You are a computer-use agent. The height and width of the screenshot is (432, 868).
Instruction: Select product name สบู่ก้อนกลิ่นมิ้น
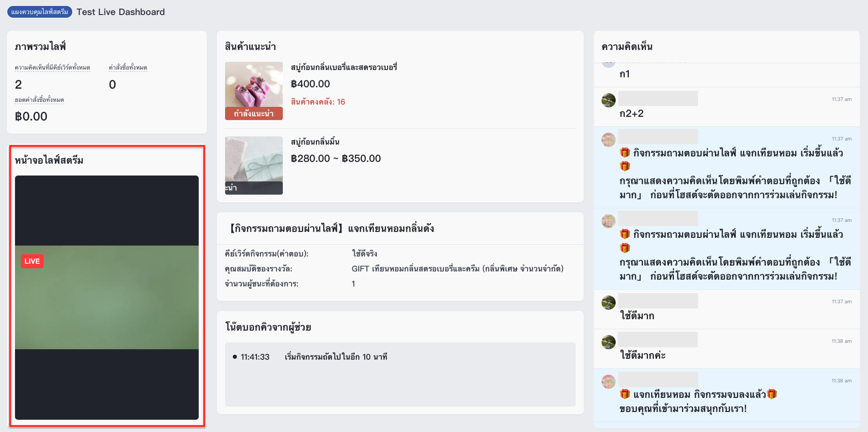[x=315, y=142]
